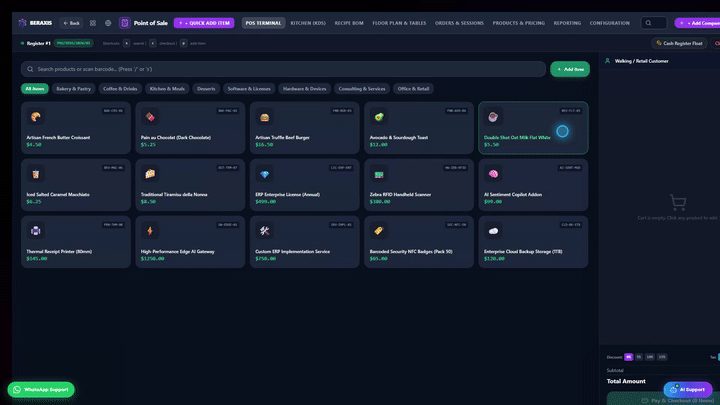Click the header search input
The height and width of the screenshot is (405, 720).
pos(654,23)
